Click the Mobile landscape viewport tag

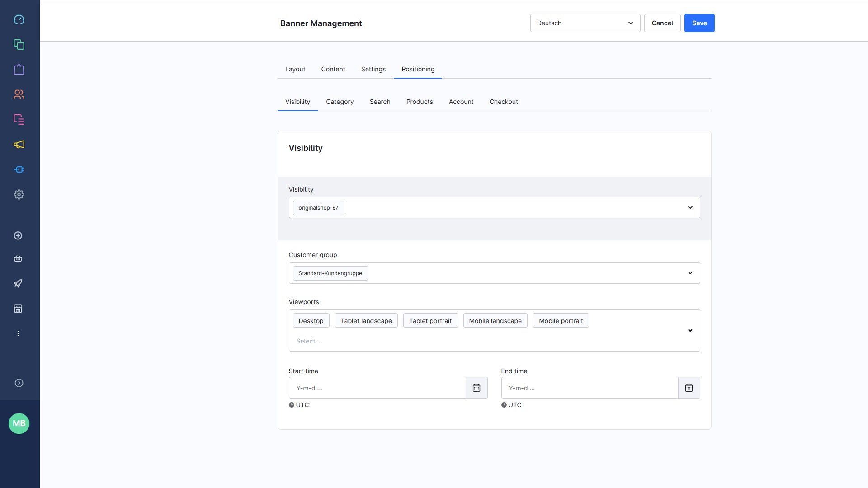pos(495,321)
